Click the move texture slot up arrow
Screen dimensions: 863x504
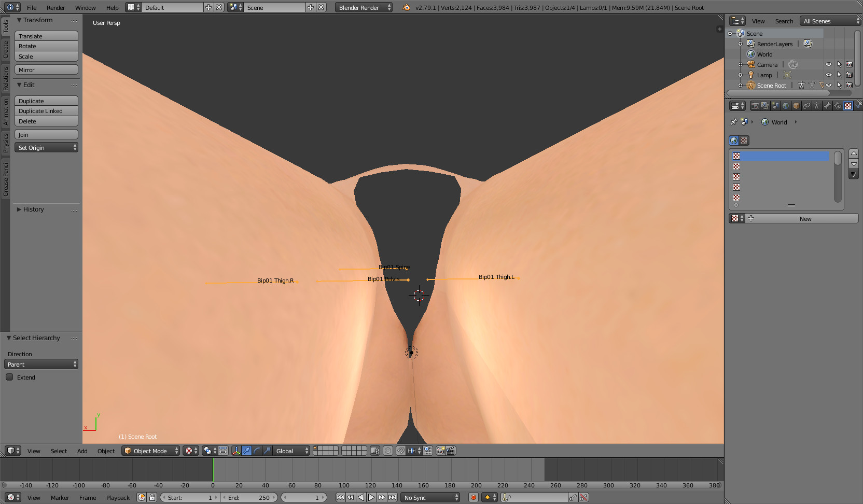[x=854, y=153]
